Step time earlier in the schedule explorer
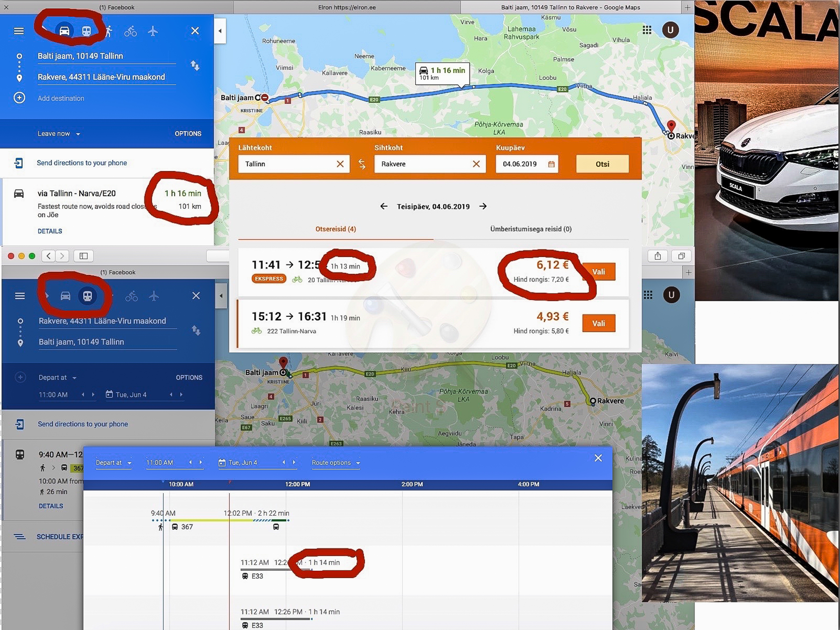Viewport: 840px width, 630px height. [191, 462]
